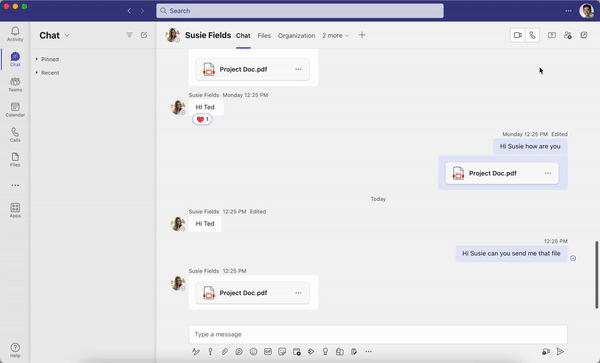Show more apps via sidebar ellipsis

[15, 185]
